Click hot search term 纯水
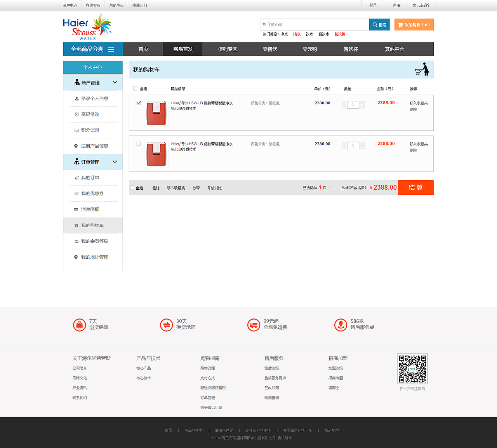This screenshot has height=448, width=497. [297, 34]
